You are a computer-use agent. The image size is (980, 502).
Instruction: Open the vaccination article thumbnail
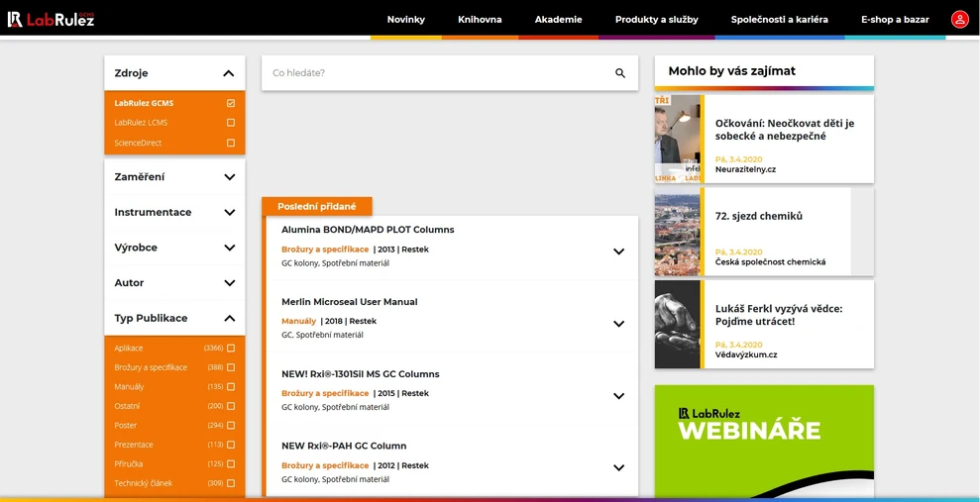click(678, 139)
